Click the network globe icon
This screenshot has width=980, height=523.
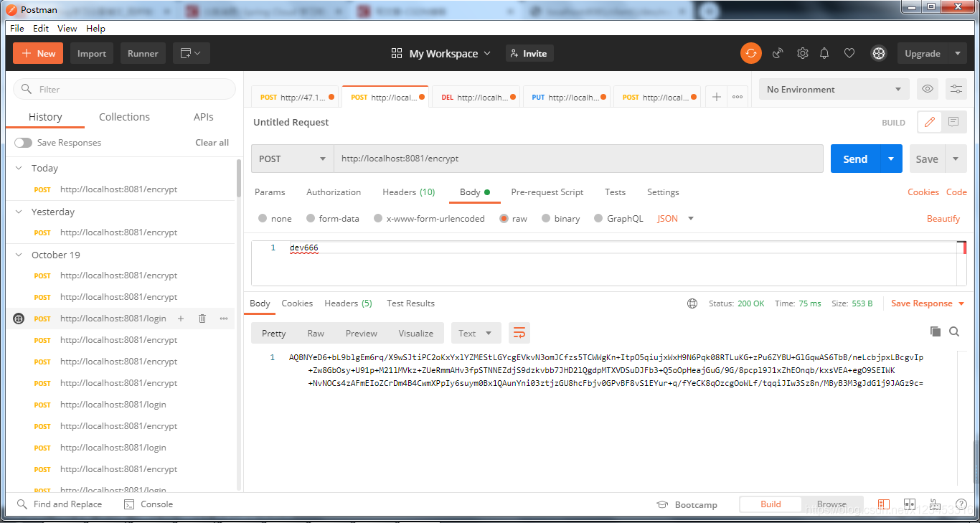[x=692, y=303]
